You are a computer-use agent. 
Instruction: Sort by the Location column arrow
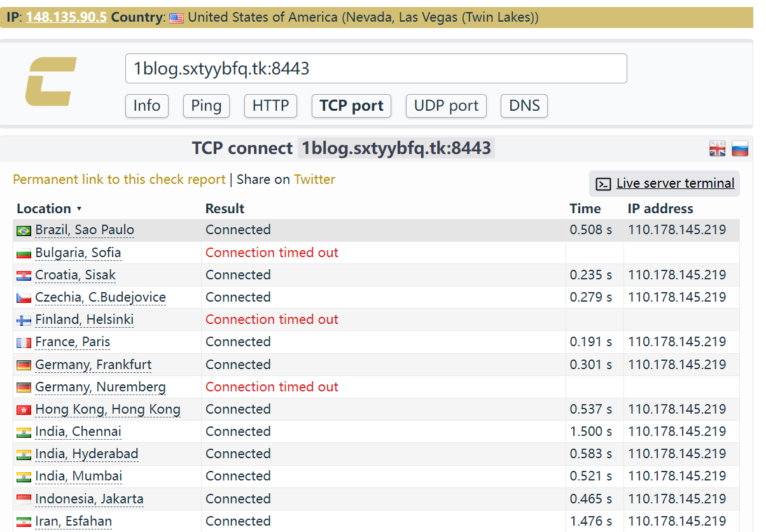pos(79,209)
